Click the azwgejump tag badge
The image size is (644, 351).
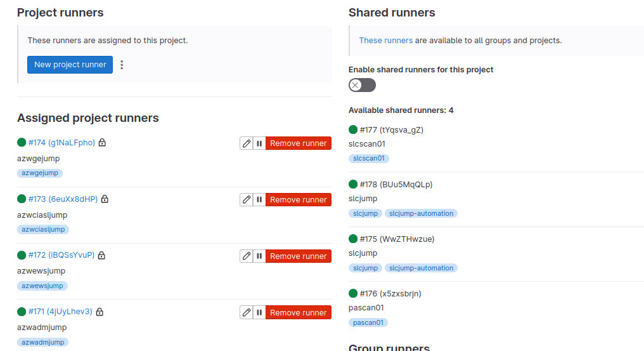click(40, 173)
